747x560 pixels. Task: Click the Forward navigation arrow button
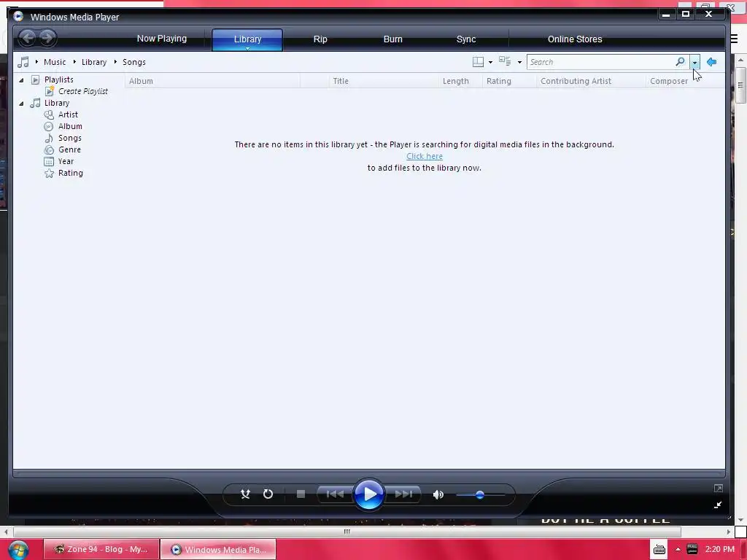pyautogui.click(x=47, y=38)
